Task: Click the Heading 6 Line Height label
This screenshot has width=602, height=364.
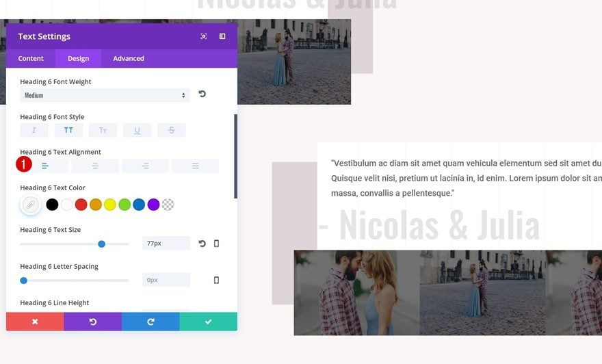Action: pos(55,302)
